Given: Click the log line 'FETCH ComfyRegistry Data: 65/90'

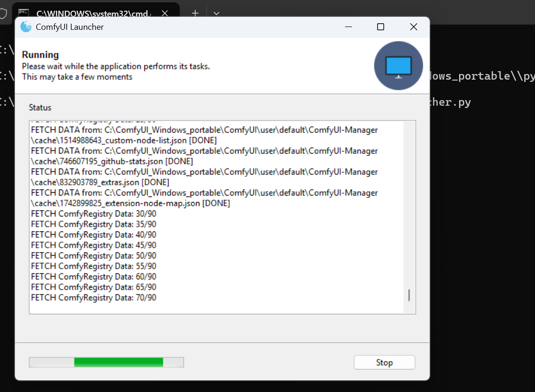Looking at the screenshot, I should [94, 287].
